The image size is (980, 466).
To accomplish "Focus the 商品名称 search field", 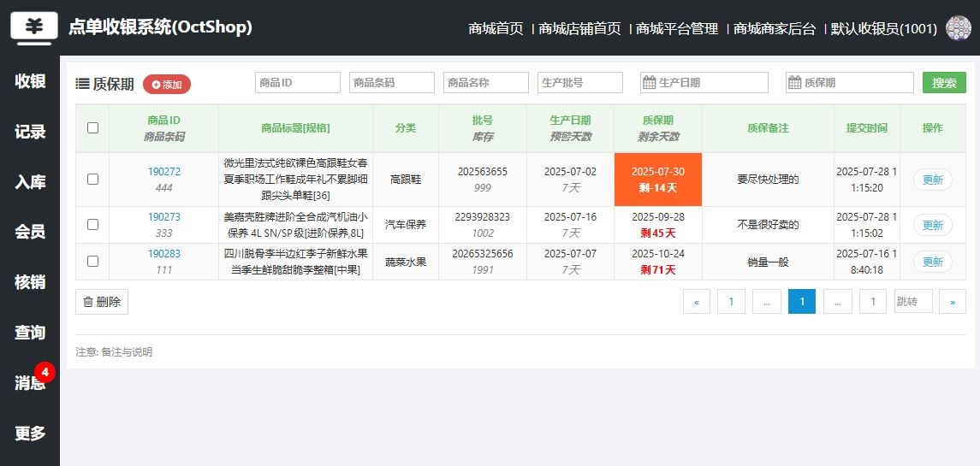I will pos(486,82).
